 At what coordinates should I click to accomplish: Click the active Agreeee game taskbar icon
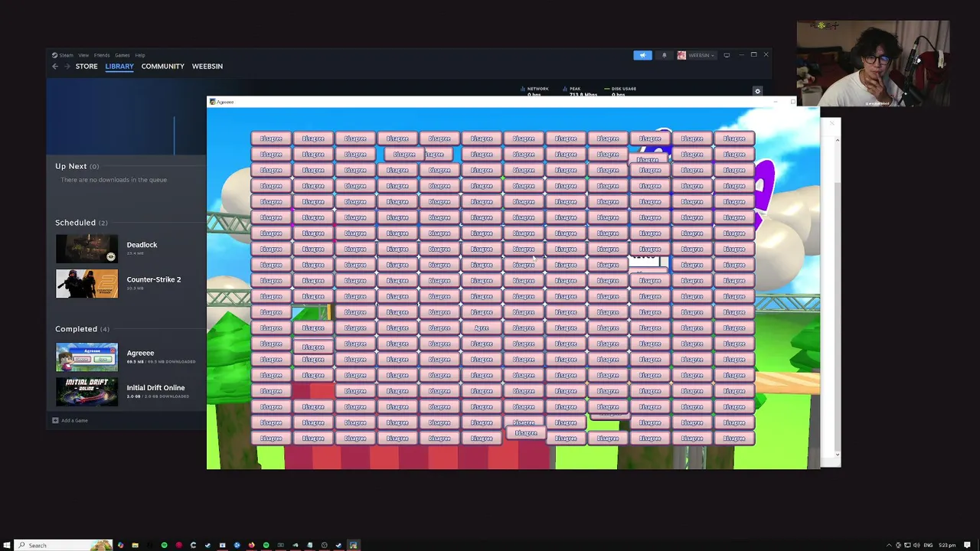click(353, 545)
